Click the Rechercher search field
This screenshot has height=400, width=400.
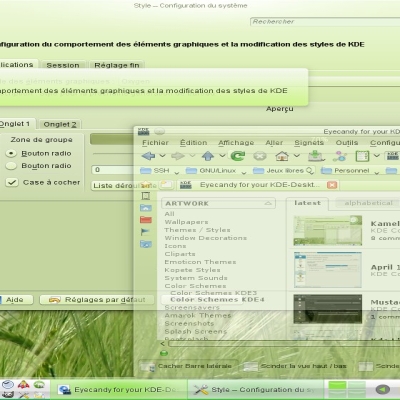(325, 22)
